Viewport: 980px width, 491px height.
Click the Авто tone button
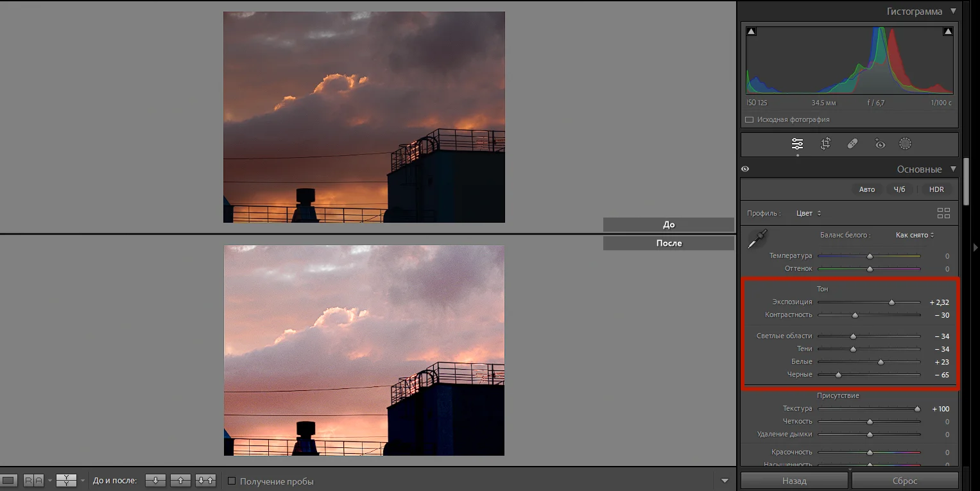867,189
